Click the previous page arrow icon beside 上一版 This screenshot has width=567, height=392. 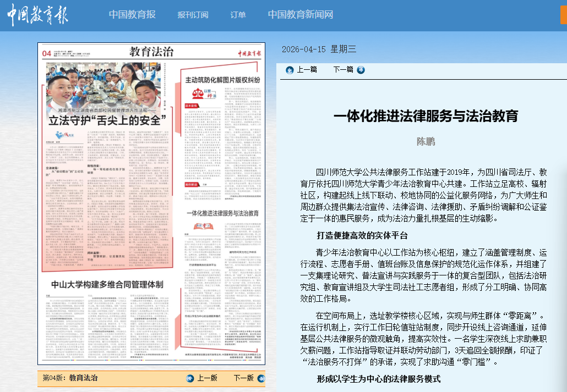[190, 378]
